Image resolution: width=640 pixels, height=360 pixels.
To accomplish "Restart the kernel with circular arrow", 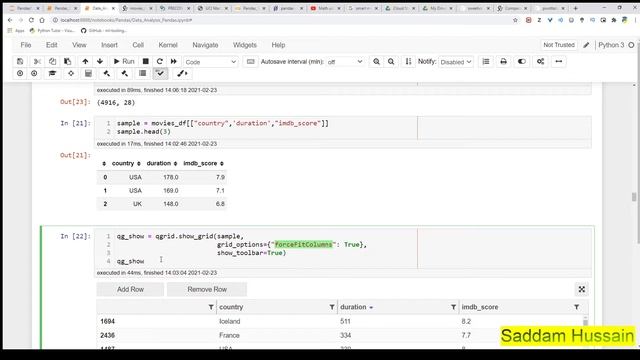I will (x=160, y=61).
